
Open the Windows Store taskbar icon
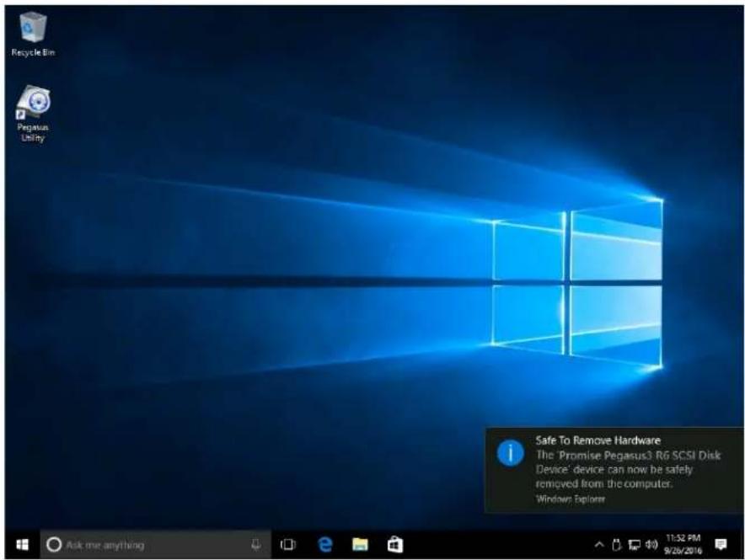click(x=394, y=544)
